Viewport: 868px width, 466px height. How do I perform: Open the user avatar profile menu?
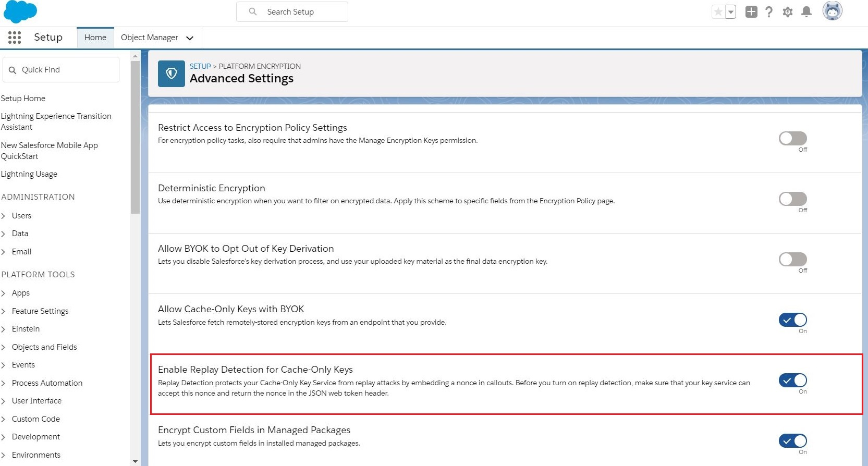pyautogui.click(x=832, y=11)
